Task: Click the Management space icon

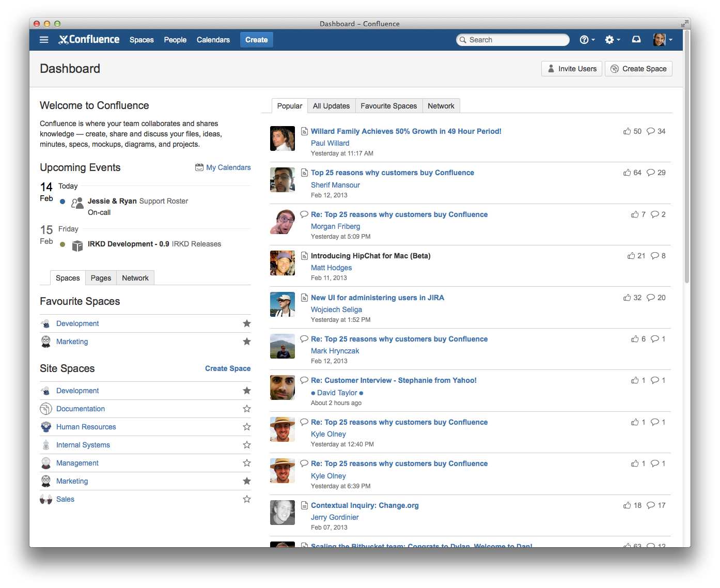Action: point(46,463)
